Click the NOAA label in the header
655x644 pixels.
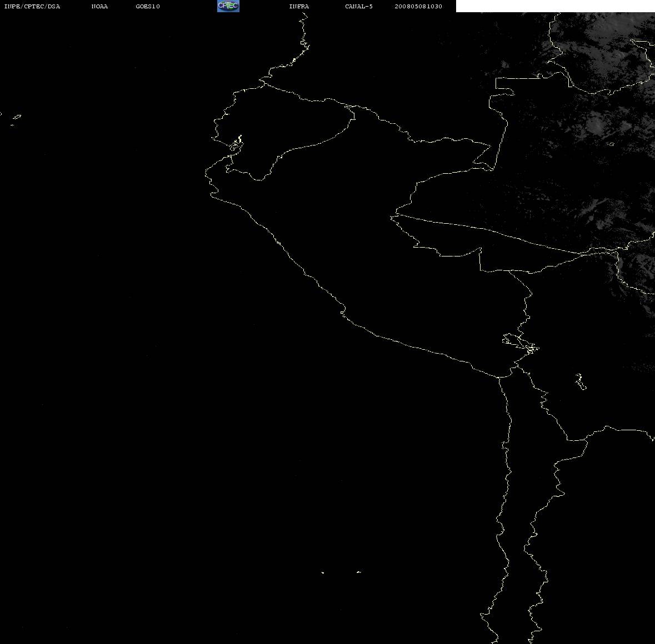click(99, 6)
